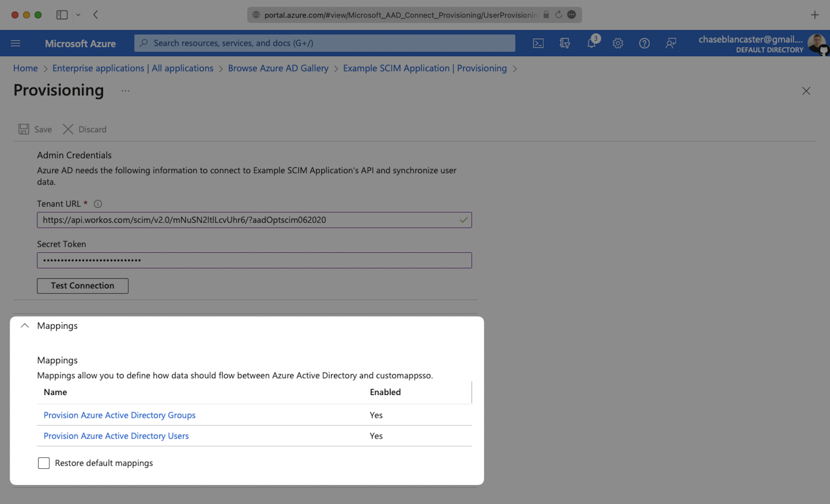Check Restore default mappings checkbox
830x504 pixels.
coord(44,463)
